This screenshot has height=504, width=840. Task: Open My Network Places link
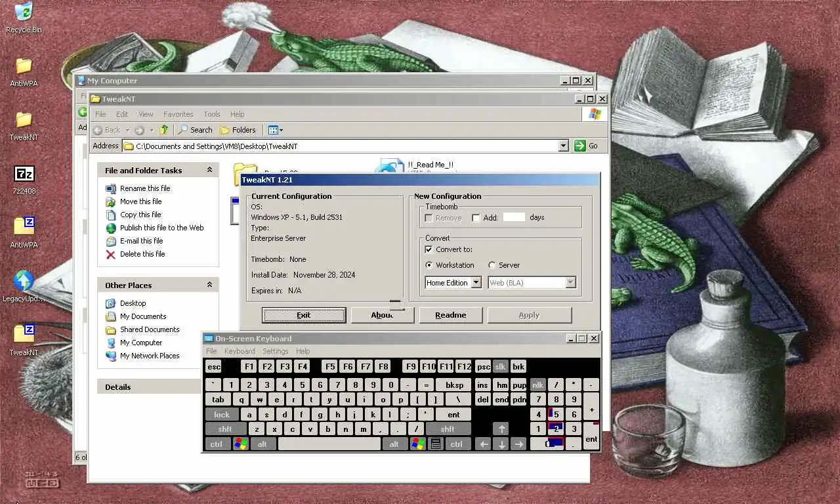pos(150,356)
